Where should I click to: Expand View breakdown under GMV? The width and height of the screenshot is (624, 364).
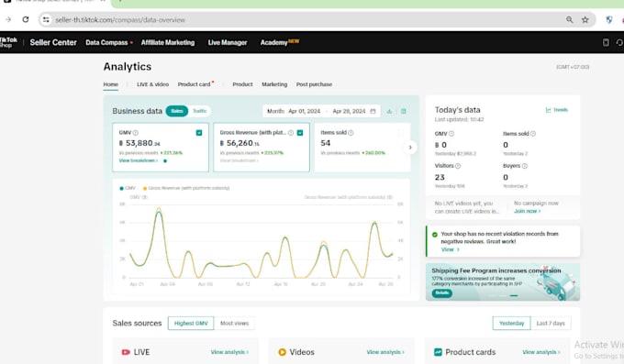[x=139, y=160]
